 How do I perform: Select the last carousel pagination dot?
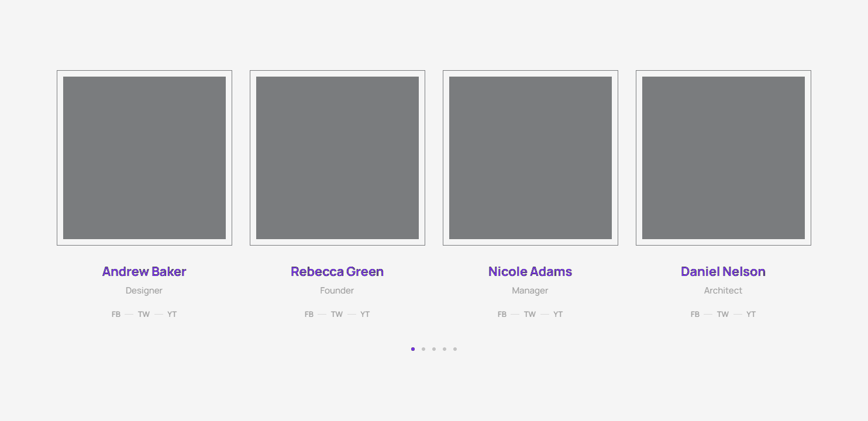455,349
